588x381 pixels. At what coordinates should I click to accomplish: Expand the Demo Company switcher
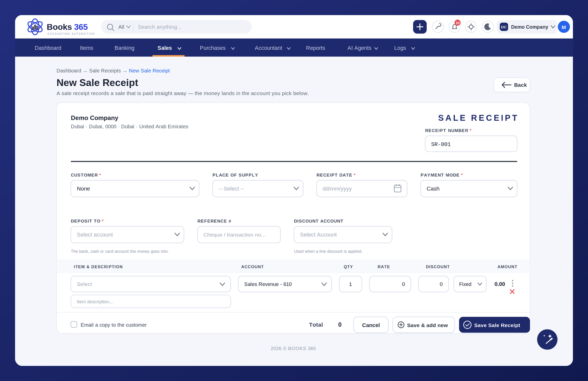(x=526, y=27)
